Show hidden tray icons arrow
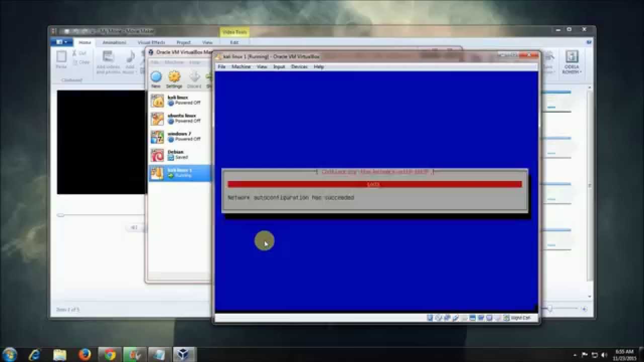Image resolution: width=644 pixels, height=362 pixels. [x=575, y=355]
